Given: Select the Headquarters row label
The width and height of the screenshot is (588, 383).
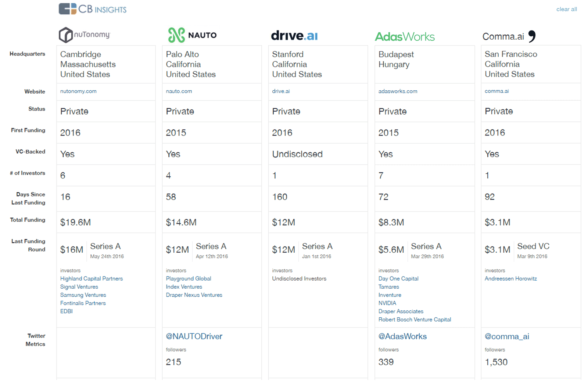Looking at the screenshot, I should [28, 54].
